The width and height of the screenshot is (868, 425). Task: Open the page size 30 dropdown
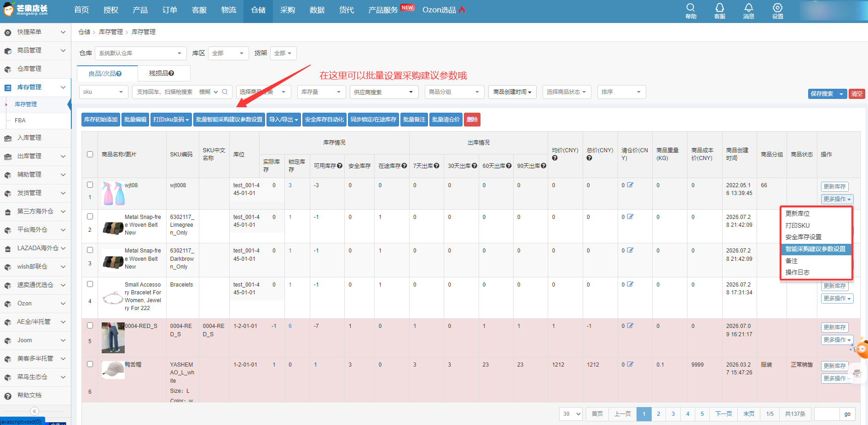pyautogui.click(x=571, y=414)
